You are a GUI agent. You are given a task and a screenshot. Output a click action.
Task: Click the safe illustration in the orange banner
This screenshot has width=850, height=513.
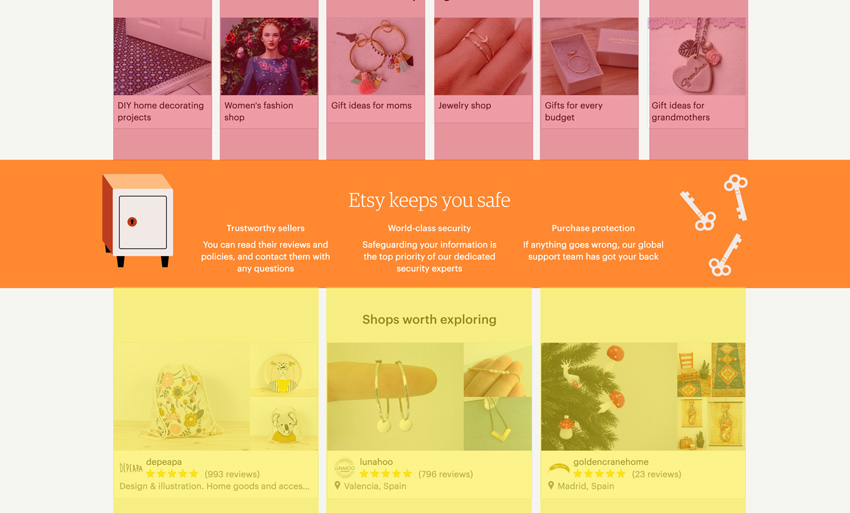138,220
